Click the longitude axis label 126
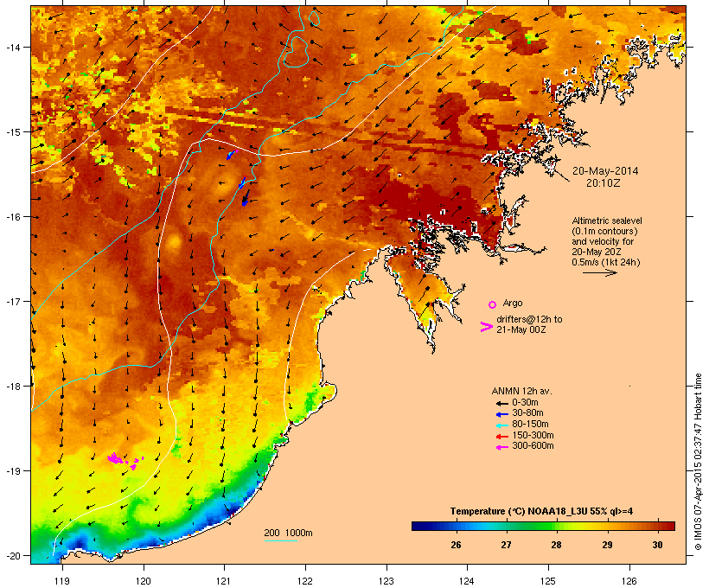Image resolution: width=709 pixels, height=588 pixels. (629, 581)
